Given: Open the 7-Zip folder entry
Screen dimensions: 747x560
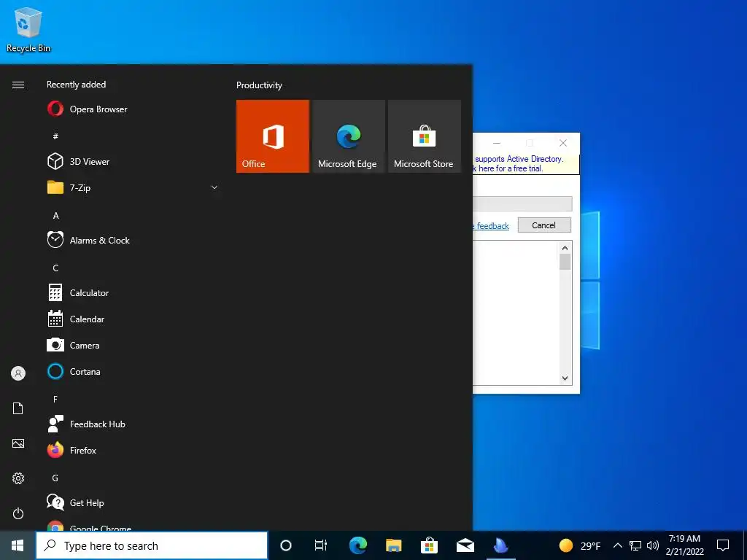Looking at the screenshot, I should point(133,187).
